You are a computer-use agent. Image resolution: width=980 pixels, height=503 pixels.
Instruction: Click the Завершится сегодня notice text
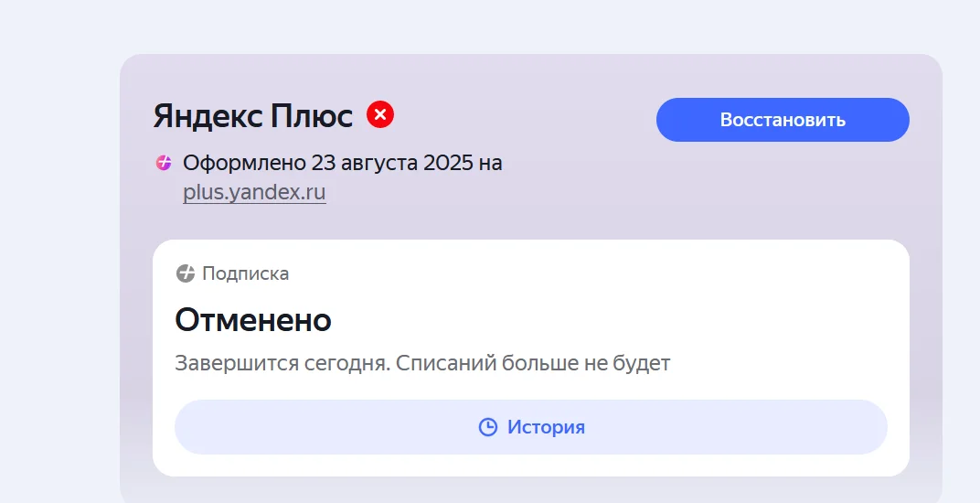[x=282, y=363]
